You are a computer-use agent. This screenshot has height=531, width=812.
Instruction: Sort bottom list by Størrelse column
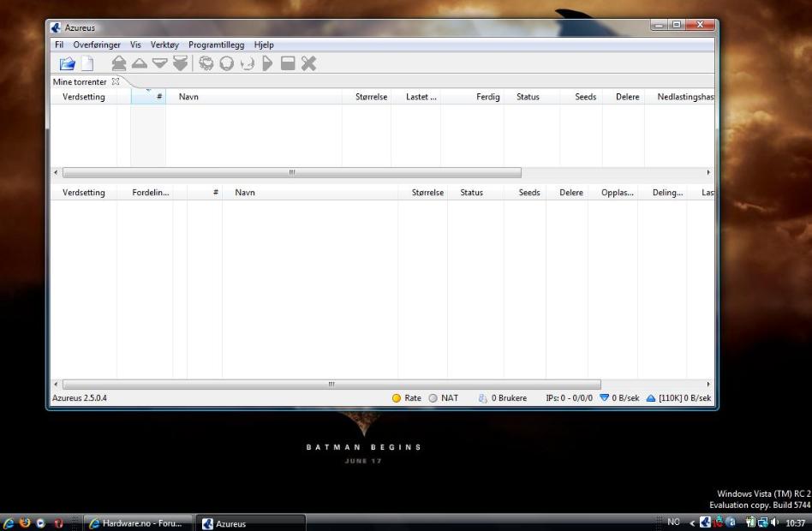tap(427, 193)
